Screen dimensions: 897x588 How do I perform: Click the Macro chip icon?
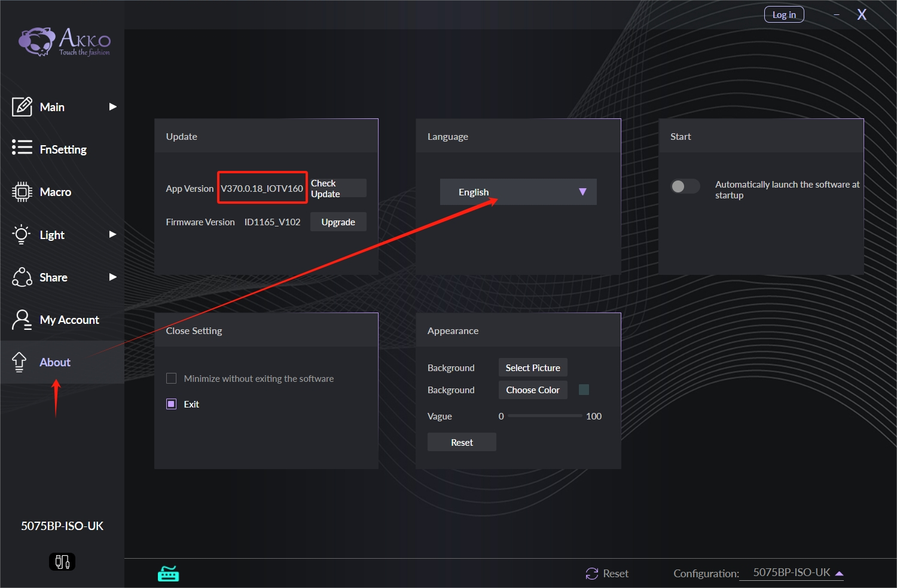click(22, 192)
